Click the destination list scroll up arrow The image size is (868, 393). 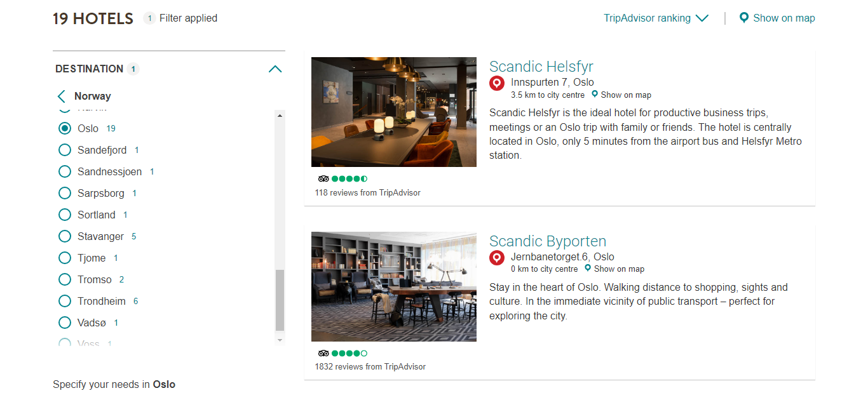click(280, 115)
